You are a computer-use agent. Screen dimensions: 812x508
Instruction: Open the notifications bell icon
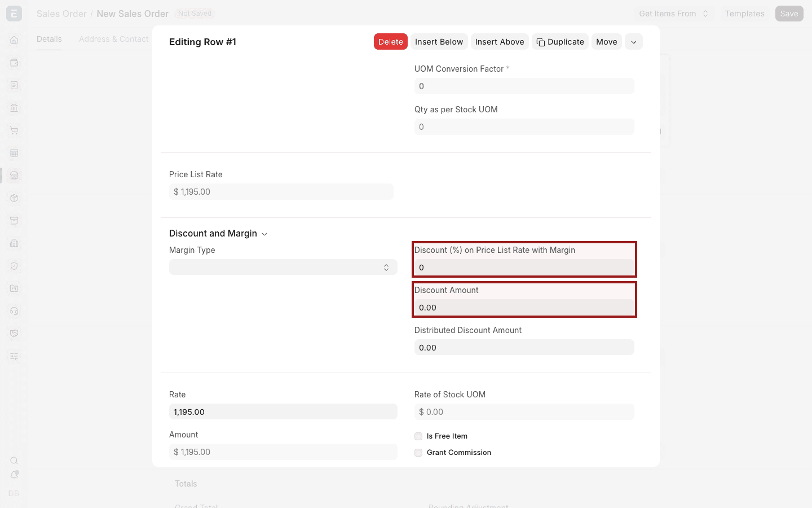click(x=14, y=475)
